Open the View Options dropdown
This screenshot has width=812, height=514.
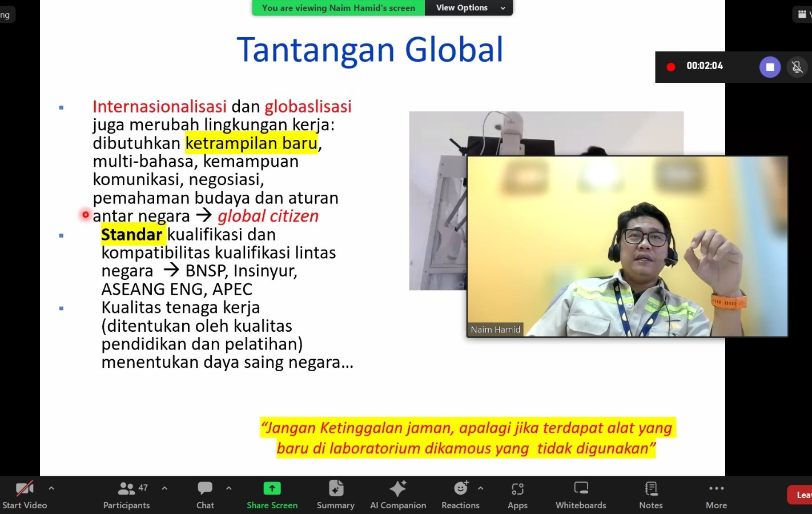coord(469,8)
